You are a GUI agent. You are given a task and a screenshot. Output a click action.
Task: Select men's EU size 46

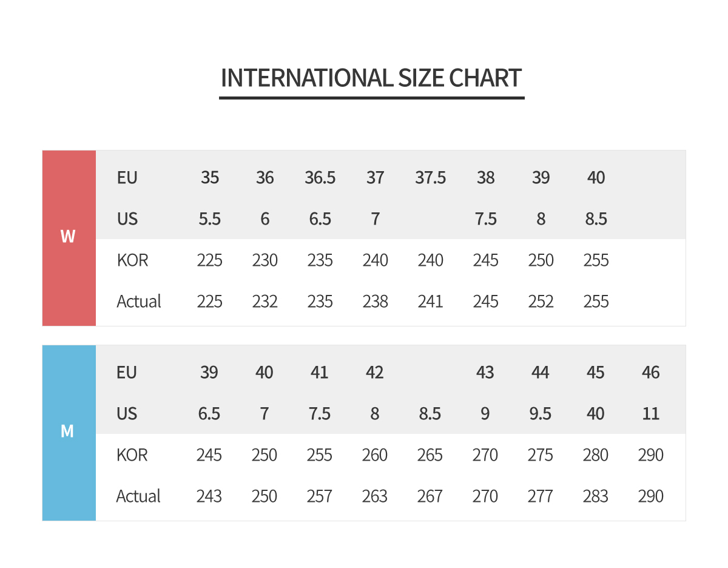tap(650, 373)
